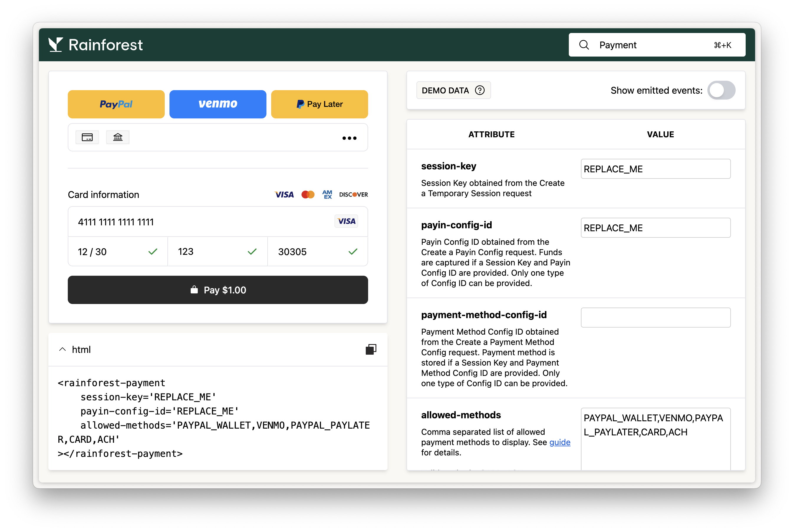794x532 pixels.
Task: Collapse the html code section
Action: (x=62, y=349)
